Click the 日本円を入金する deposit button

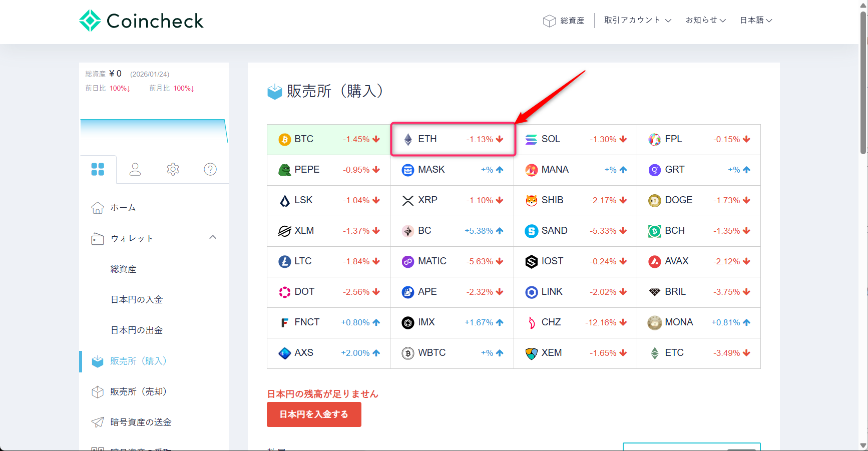(x=314, y=414)
